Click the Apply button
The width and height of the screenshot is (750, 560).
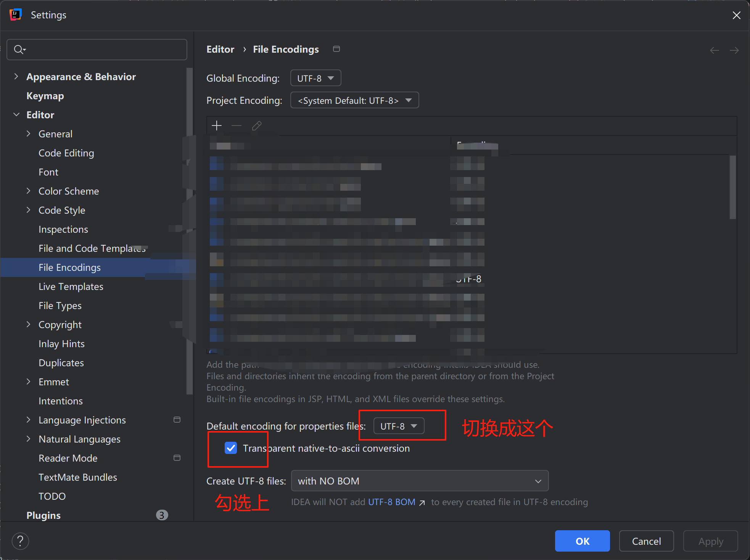710,541
